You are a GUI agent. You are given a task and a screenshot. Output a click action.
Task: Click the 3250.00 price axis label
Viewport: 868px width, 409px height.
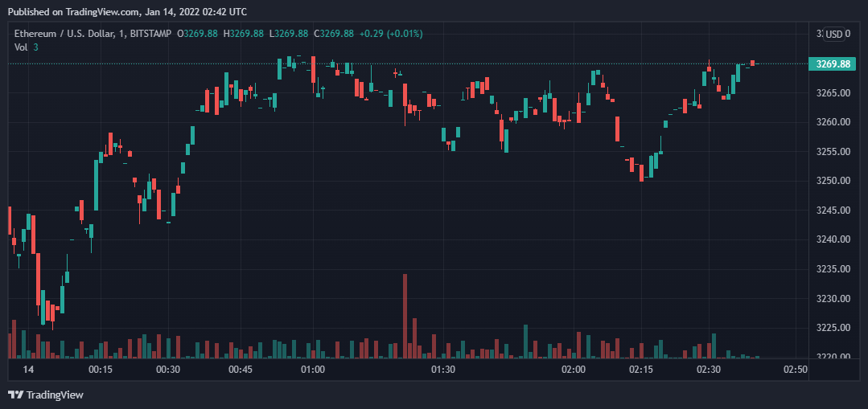pyautogui.click(x=833, y=181)
